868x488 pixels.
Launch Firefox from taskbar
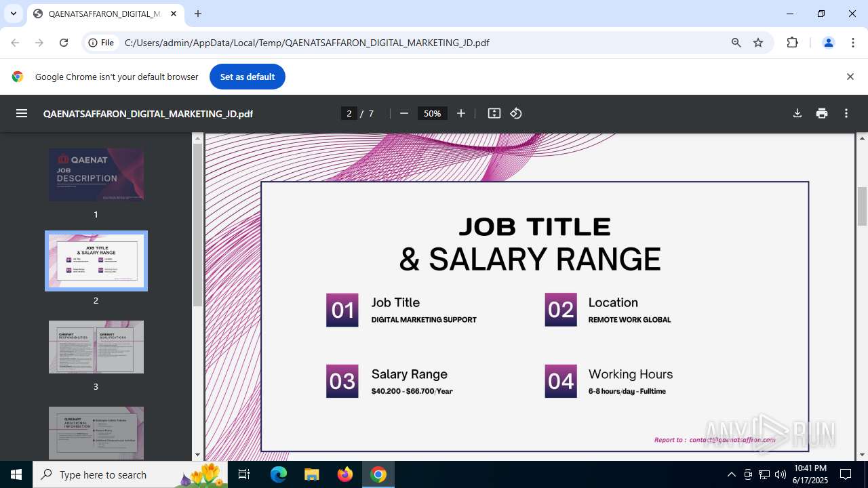345,474
